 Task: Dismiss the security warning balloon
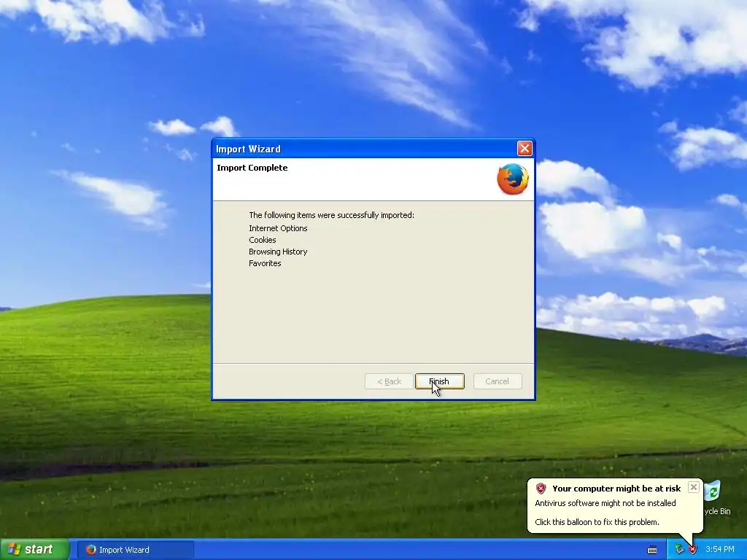(x=694, y=487)
